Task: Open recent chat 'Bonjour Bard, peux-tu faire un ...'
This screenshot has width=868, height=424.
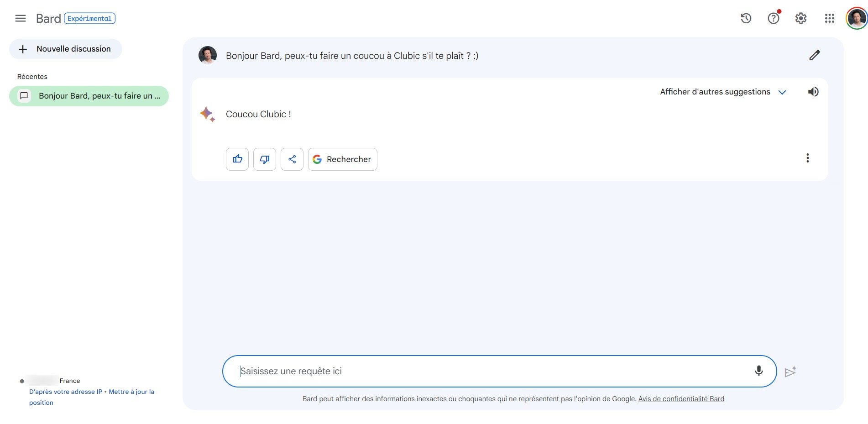Action: pos(89,96)
